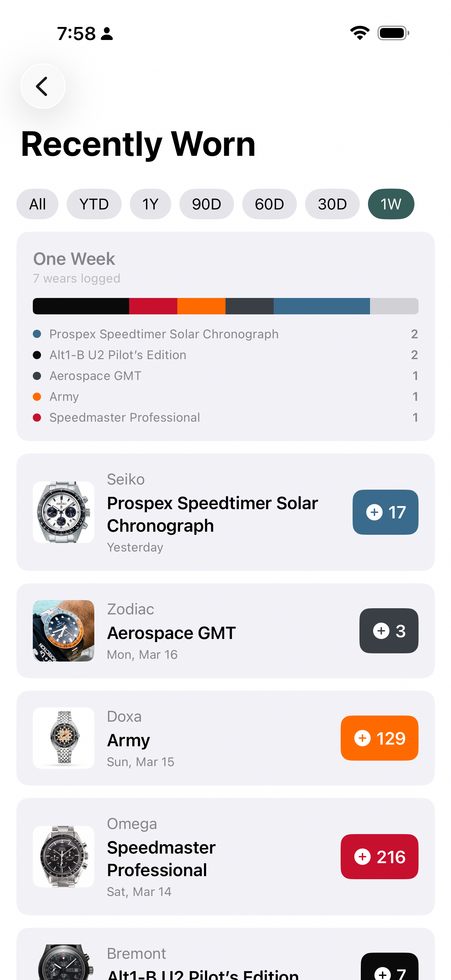
Task: Tap the blue segment of wear bar
Action: 321,306
